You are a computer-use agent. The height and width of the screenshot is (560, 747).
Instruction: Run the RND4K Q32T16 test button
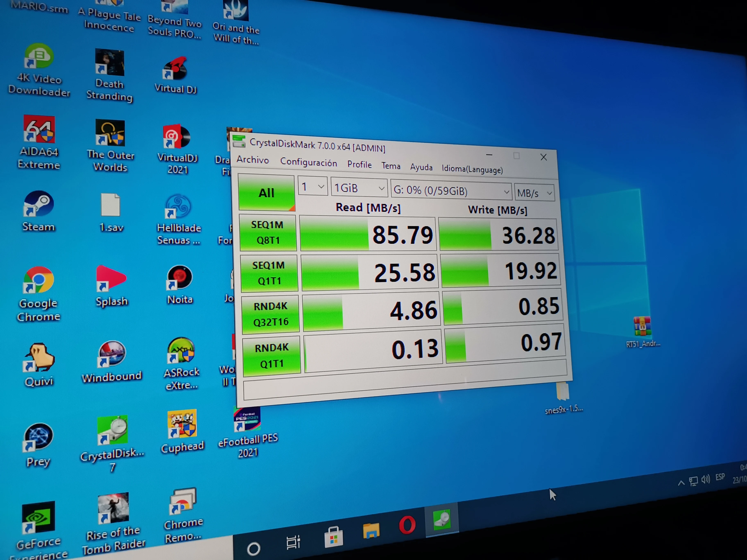point(271,314)
